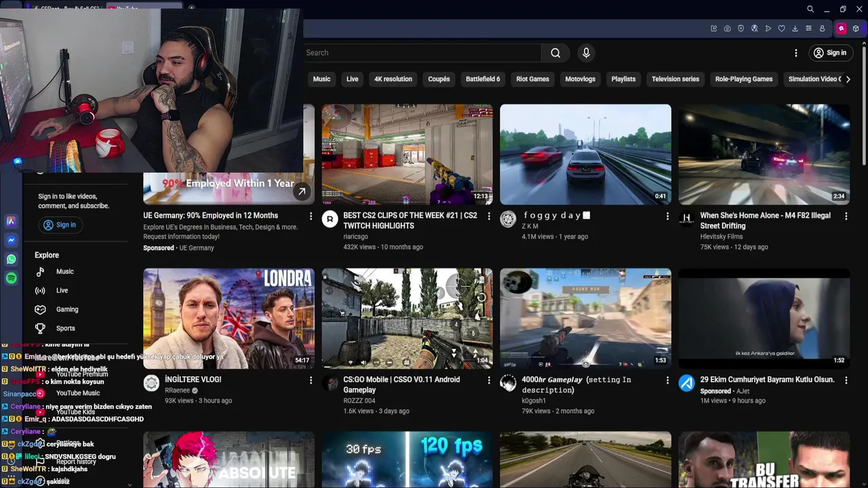Open the ad blocker shield icon

click(741, 28)
